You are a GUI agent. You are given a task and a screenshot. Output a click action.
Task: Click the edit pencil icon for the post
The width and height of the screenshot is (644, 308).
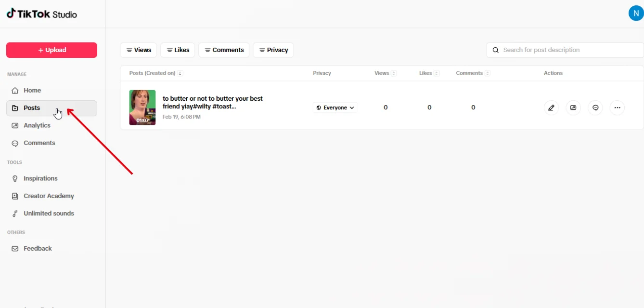[551, 107]
